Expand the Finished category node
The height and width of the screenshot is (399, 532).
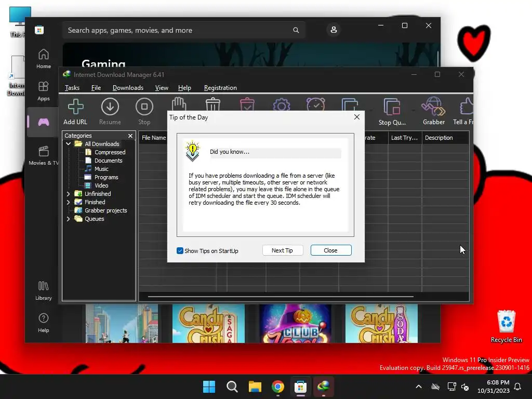pyautogui.click(x=68, y=202)
